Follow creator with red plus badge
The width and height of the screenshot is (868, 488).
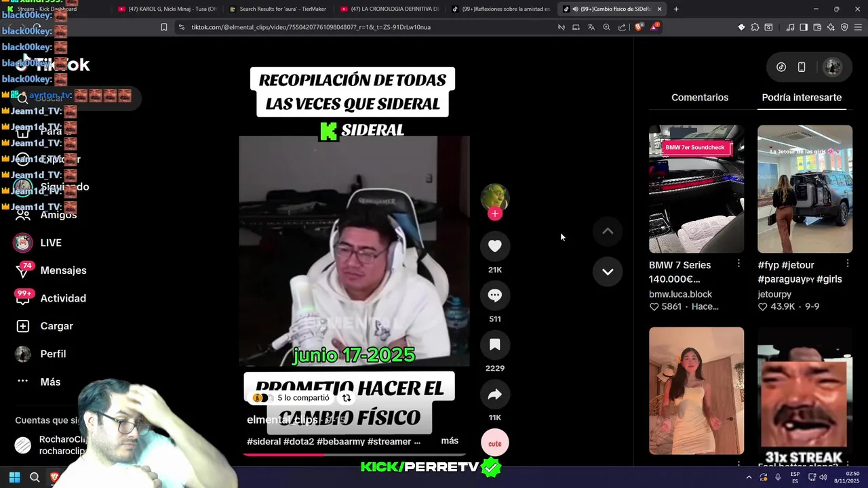tap(495, 213)
